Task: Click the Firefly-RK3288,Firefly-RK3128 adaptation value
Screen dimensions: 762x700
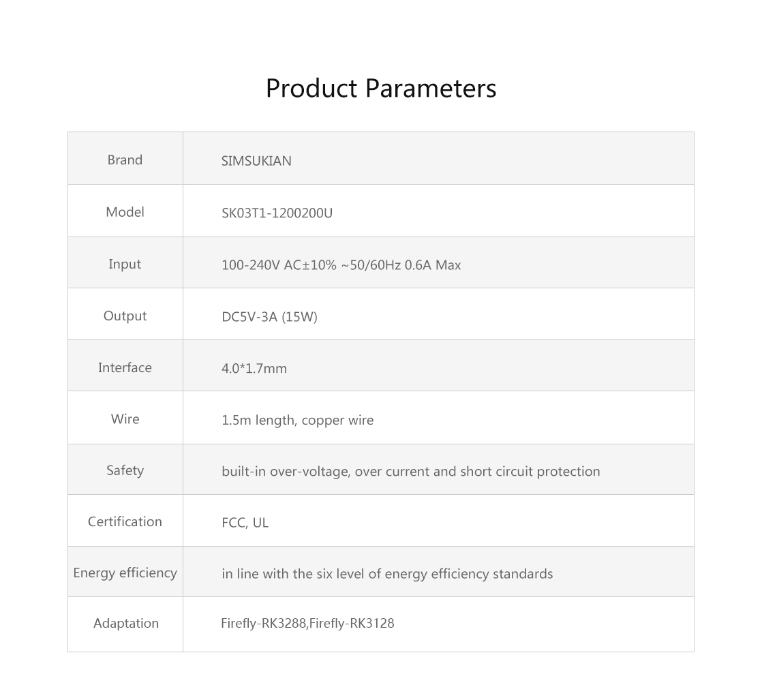Action: [307, 623]
